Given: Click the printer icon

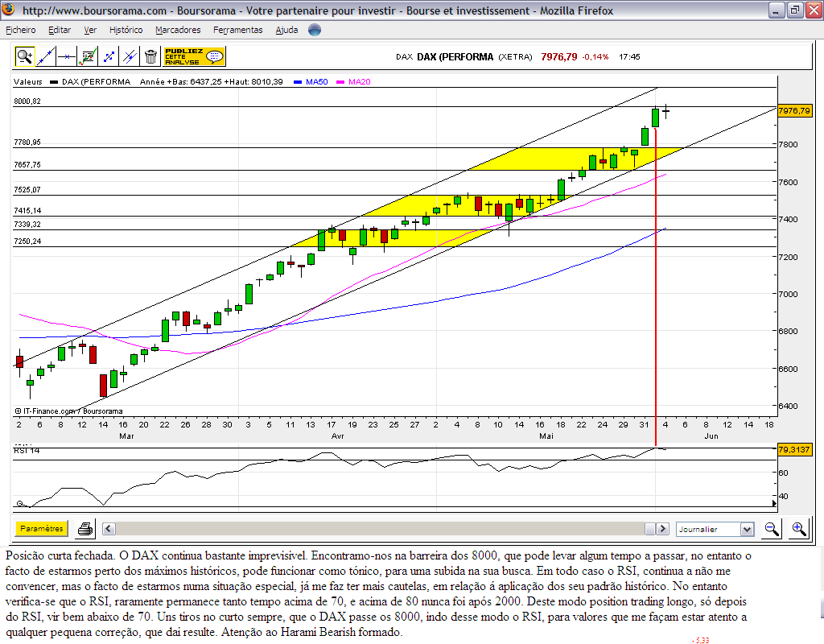Looking at the screenshot, I should click(x=85, y=528).
